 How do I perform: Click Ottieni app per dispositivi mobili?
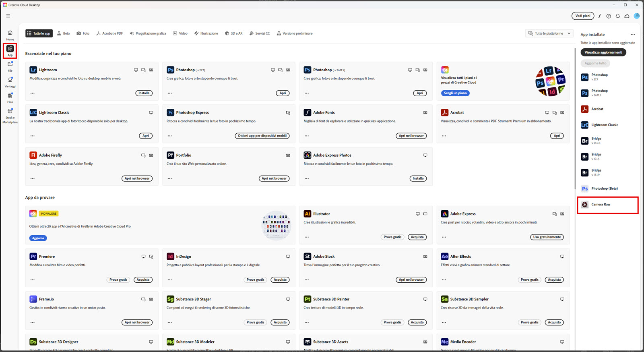262,136
